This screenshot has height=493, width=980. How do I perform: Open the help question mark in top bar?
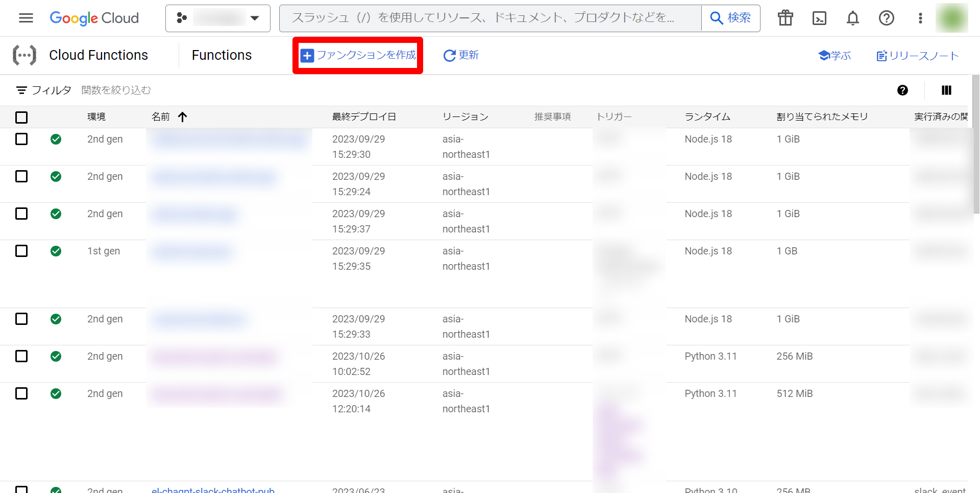pyautogui.click(x=887, y=18)
